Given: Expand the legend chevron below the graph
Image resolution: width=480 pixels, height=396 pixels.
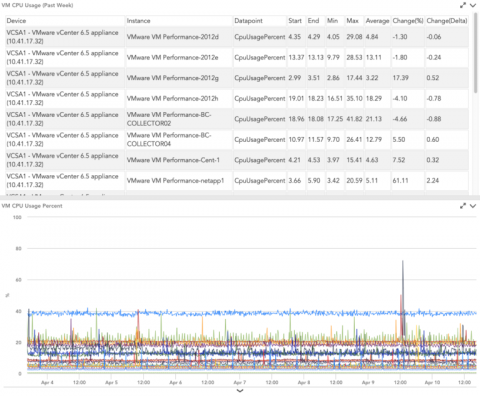Looking at the screenshot, I should pyautogui.click(x=240, y=391).
